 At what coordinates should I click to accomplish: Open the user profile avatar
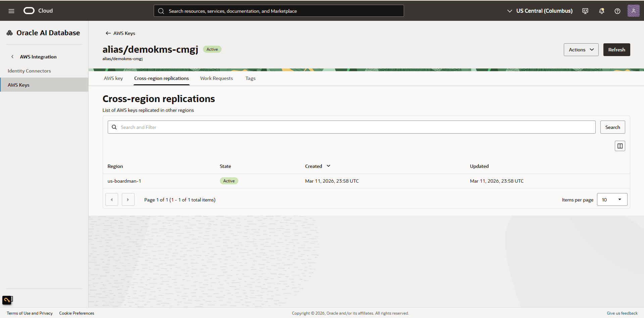pyautogui.click(x=634, y=10)
